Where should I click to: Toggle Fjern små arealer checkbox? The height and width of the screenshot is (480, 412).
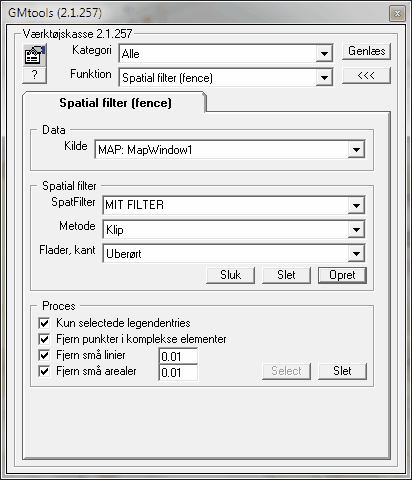point(44,371)
